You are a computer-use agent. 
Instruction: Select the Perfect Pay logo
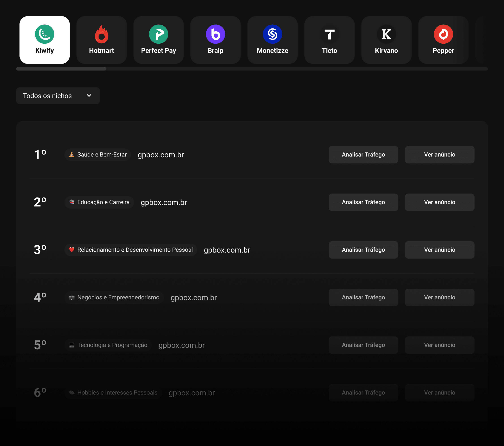pos(158,34)
